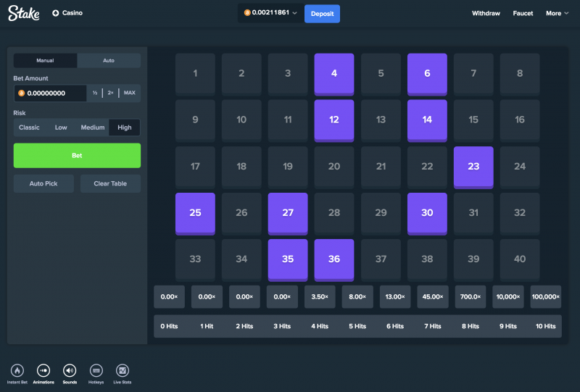The width and height of the screenshot is (580, 392).
Task: Open the Hotkeys keyboard icon
Action: (96, 370)
